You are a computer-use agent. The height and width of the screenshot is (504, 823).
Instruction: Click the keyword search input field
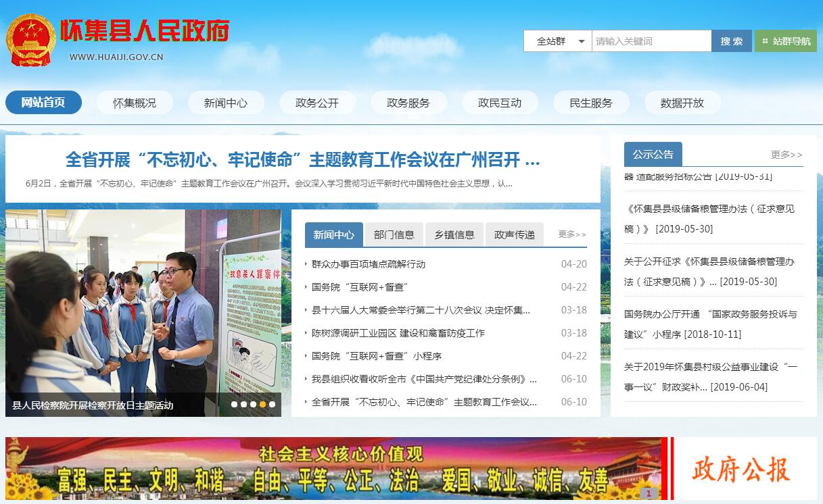[651, 41]
